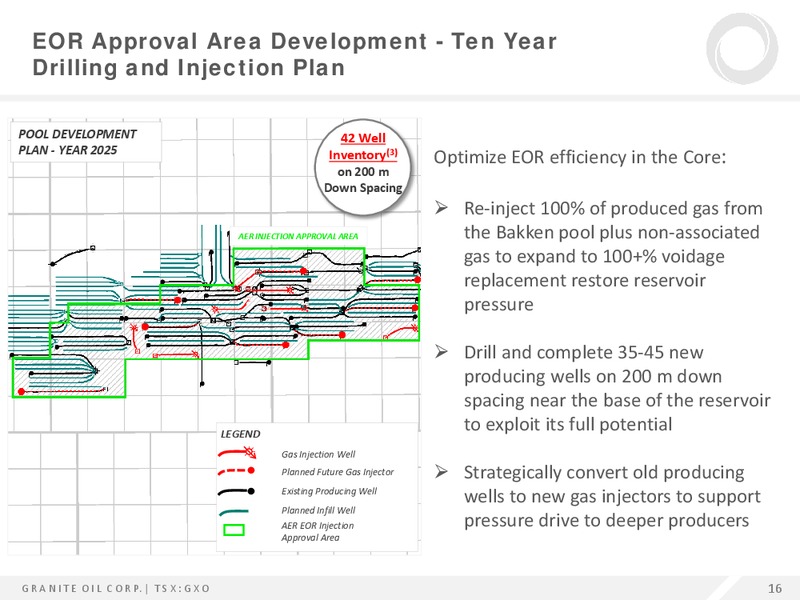This screenshot has width=800, height=600.
Task: Click the on 200 m Down Spacing text
Action: tap(363, 180)
